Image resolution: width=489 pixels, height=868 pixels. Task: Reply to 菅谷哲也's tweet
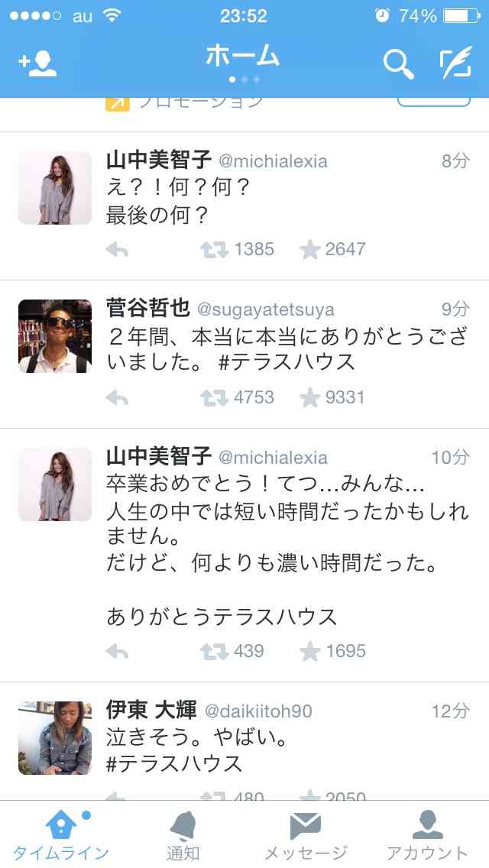117,398
